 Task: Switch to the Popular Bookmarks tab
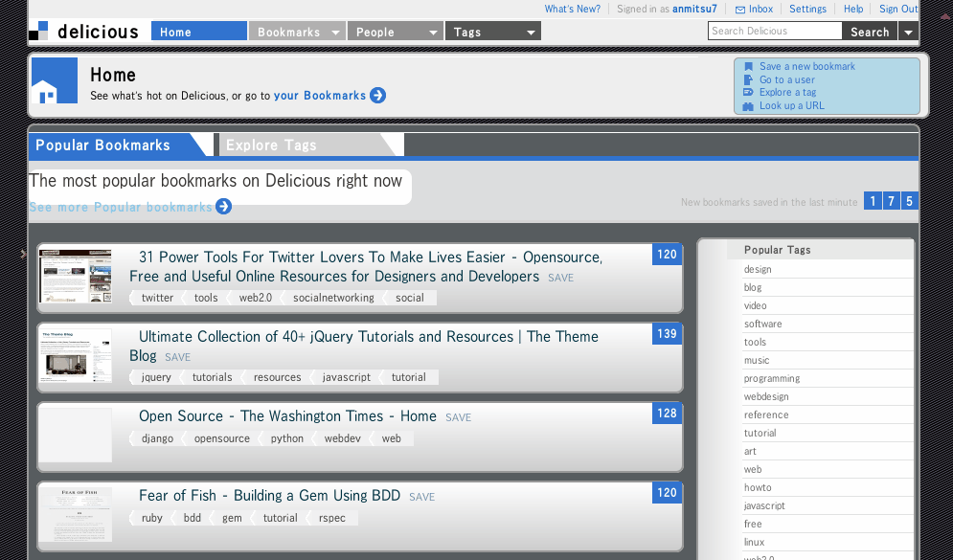coord(117,145)
